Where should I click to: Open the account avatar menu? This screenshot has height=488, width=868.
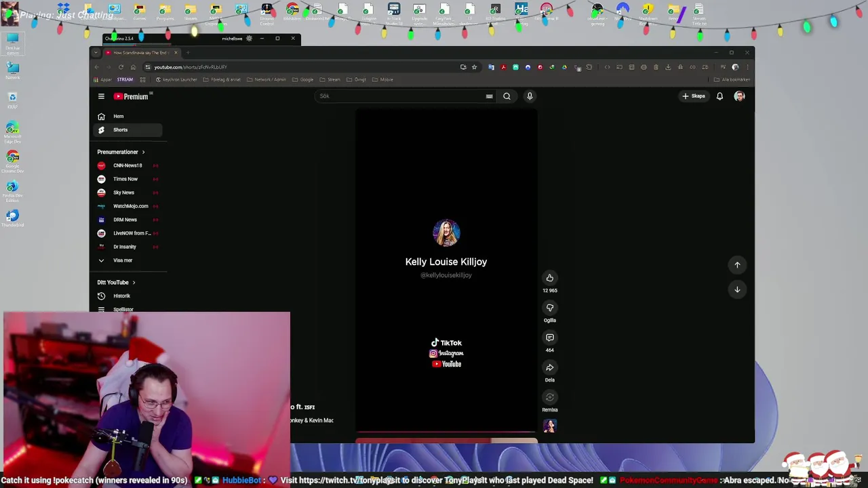point(739,96)
